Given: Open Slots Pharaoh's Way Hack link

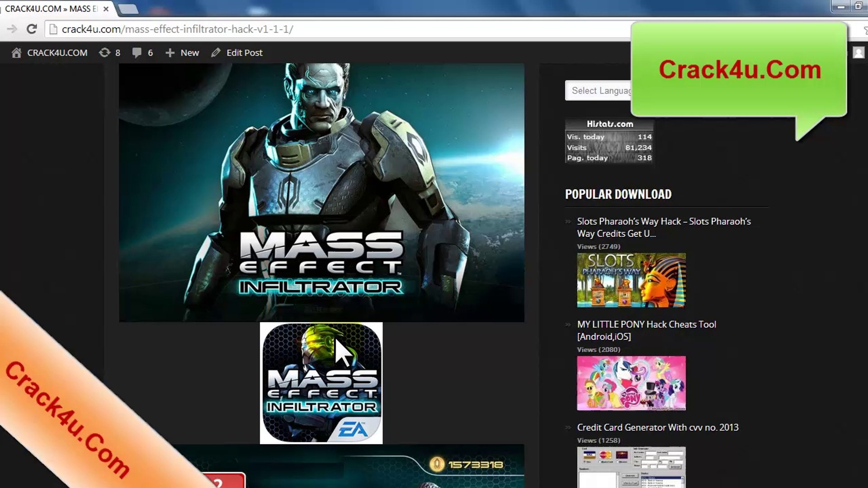Looking at the screenshot, I should click(x=663, y=227).
